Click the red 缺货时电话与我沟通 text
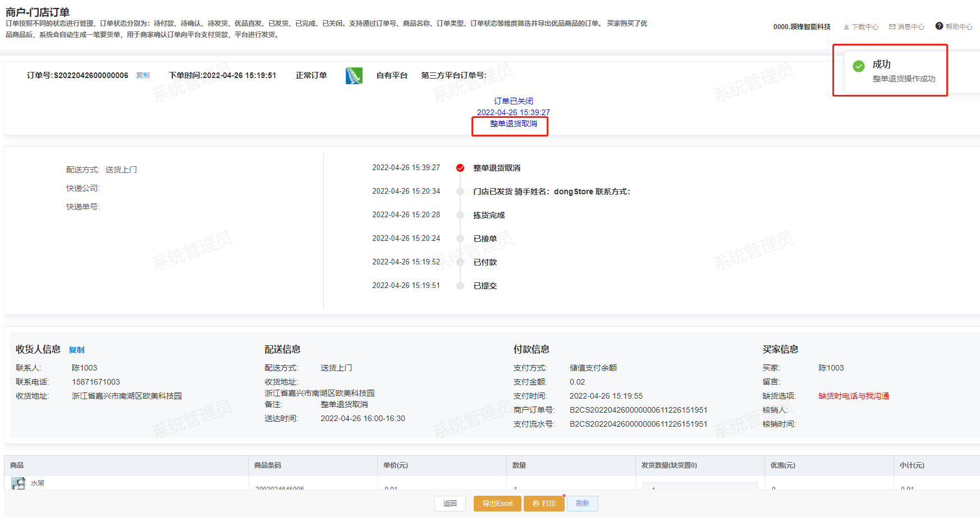This screenshot has width=980, height=521. (x=854, y=396)
